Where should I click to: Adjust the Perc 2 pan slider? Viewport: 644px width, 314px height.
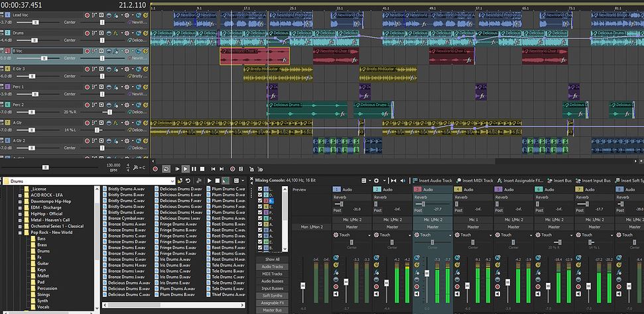click(109, 112)
